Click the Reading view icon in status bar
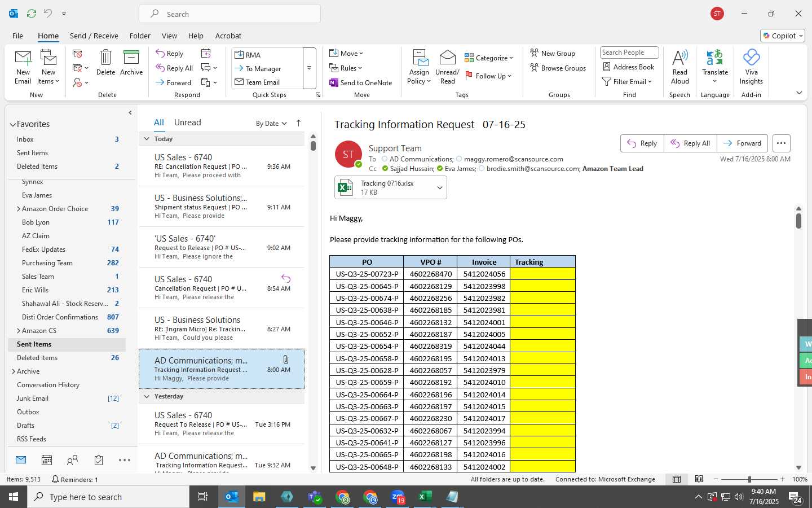This screenshot has height=508, width=812. (x=699, y=479)
